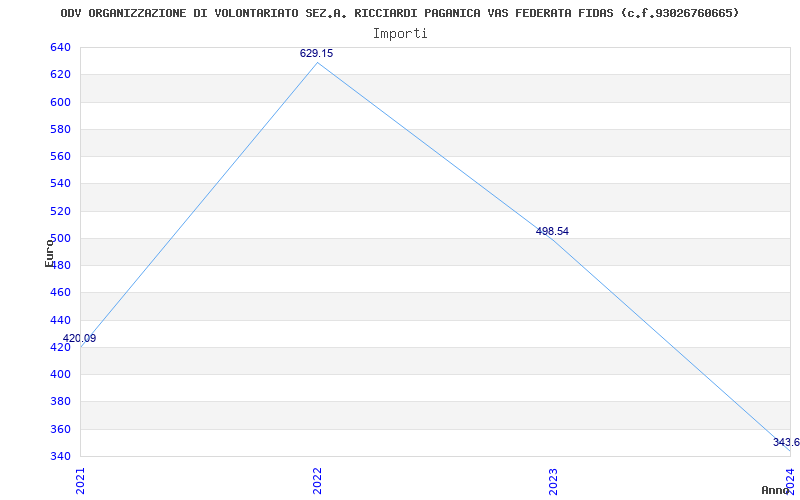
Task: Click the 620 y-axis tick label
Action: tap(60, 74)
